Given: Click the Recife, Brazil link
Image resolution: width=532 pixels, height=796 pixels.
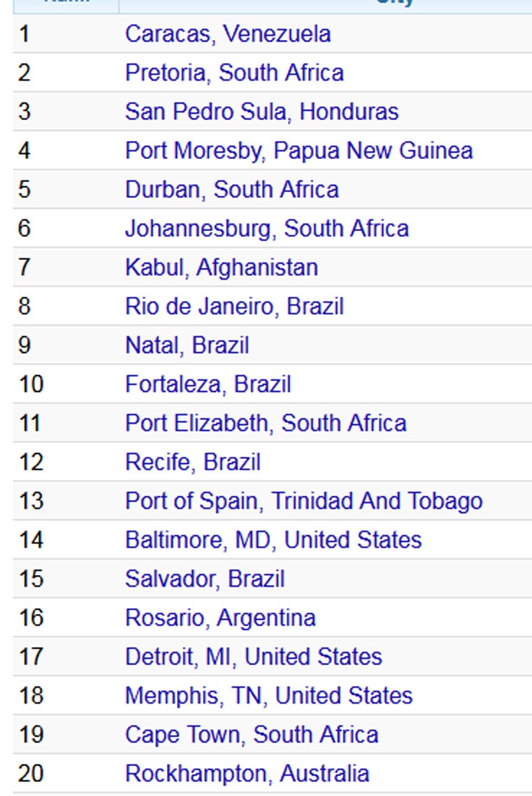Looking at the screenshot, I should click(x=193, y=462).
